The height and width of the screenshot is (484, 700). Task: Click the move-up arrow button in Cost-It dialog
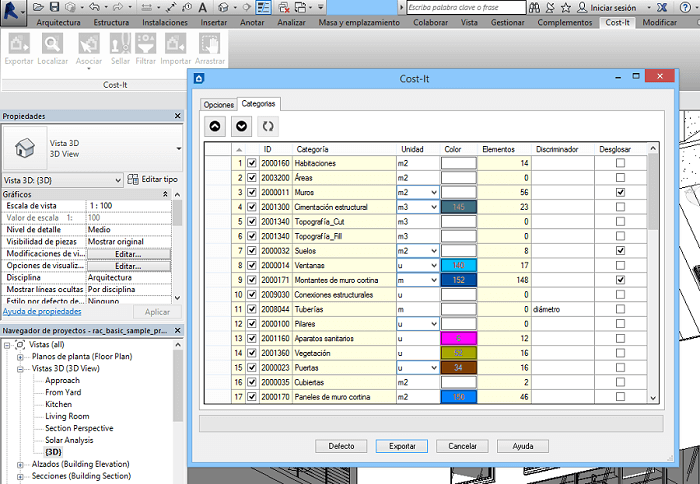click(215, 126)
